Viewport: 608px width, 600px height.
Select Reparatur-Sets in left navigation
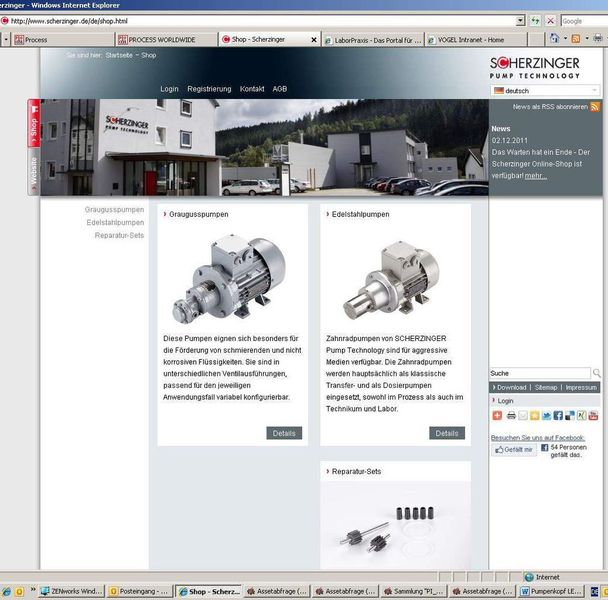pyautogui.click(x=119, y=235)
